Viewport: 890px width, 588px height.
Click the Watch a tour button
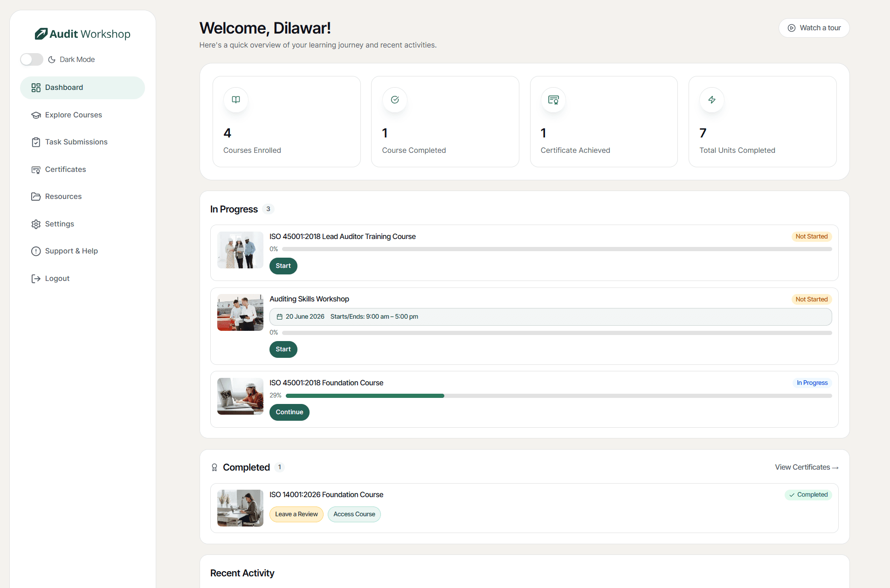(x=814, y=28)
